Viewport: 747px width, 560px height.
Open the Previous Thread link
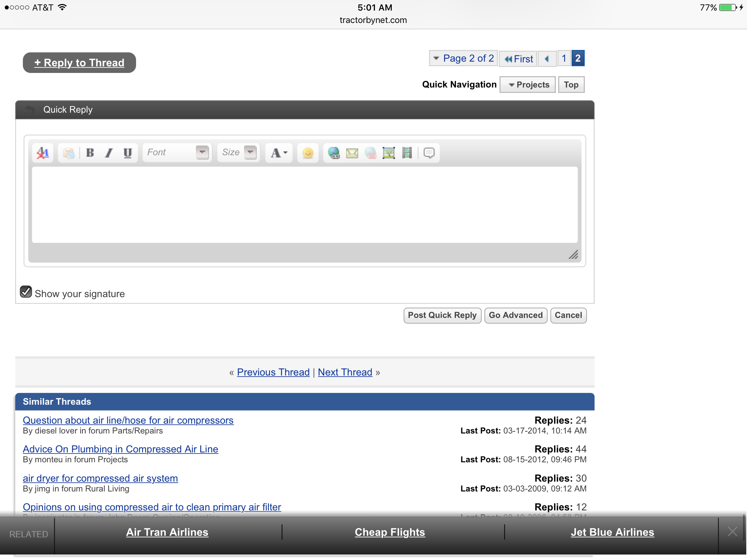coord(273,372)
